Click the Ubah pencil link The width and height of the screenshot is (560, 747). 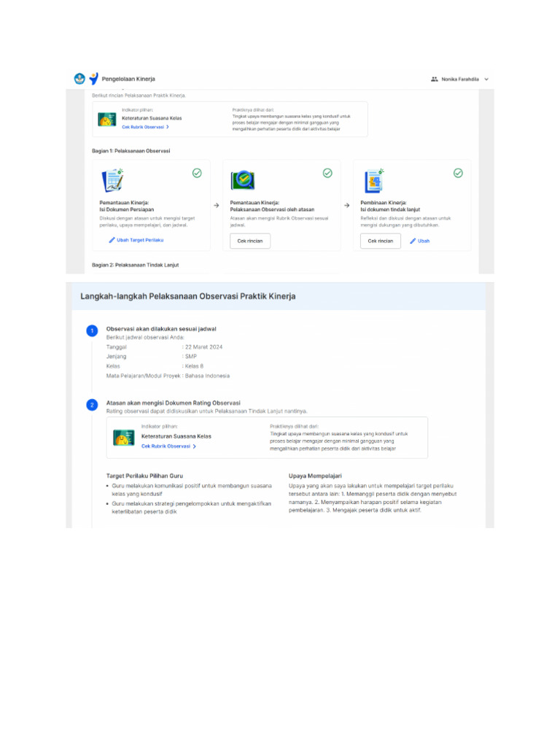[419, 241]
